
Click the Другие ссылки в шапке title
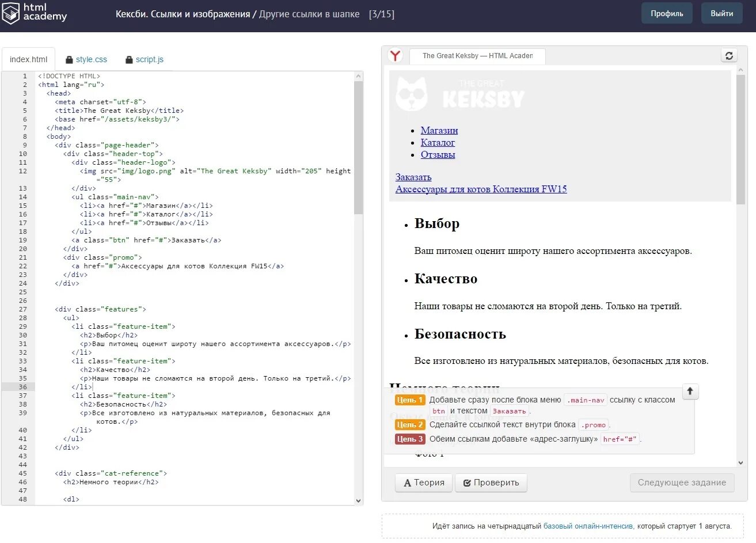[x=309, y=14]
